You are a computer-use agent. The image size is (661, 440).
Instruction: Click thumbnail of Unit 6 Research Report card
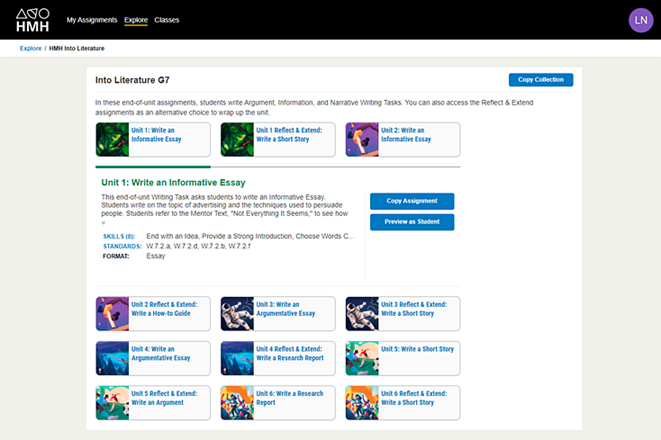pyautogui.click(x=237, y=403)
